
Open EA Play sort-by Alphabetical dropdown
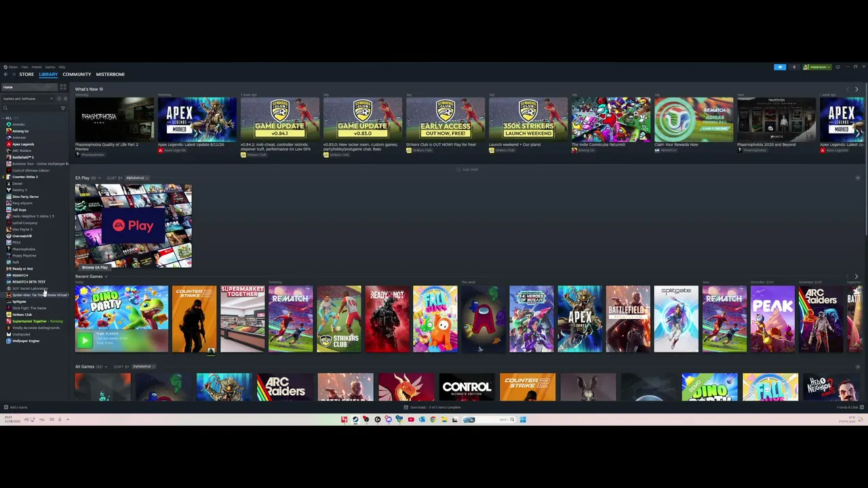coord(136,178)
